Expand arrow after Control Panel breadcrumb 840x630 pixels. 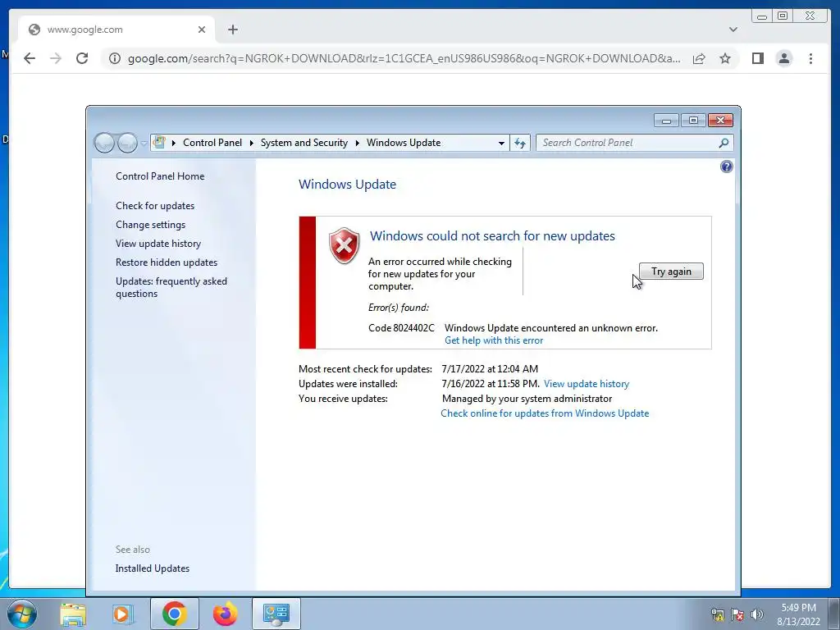251,143
